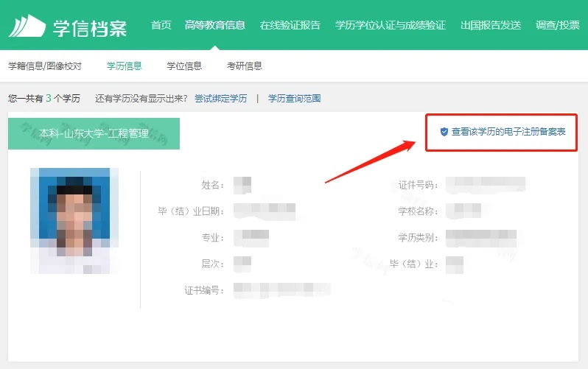Click the 学信档案 title text
The image size is (588, 369).
pyautogui.click(x=90, y=28)
